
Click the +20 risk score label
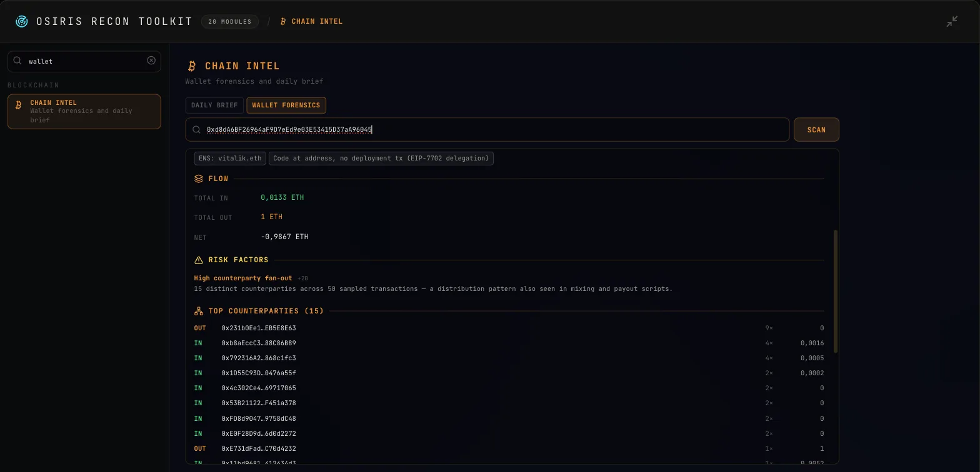[302, 278]
